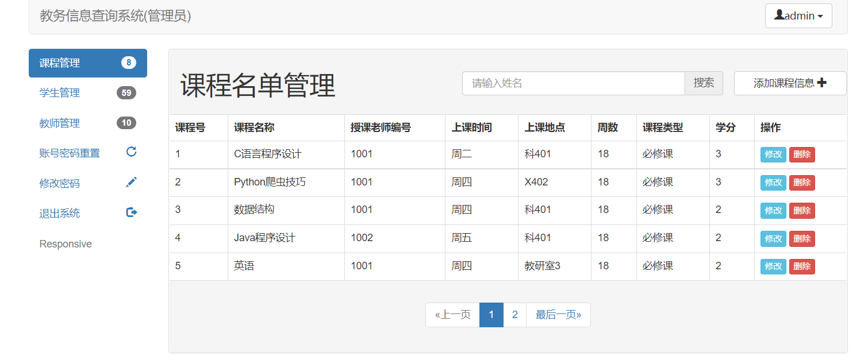This screenshot has width=868, height=364.
Task: Click the badge showing 59 beside 学生管理
Action: click(126, 92)
